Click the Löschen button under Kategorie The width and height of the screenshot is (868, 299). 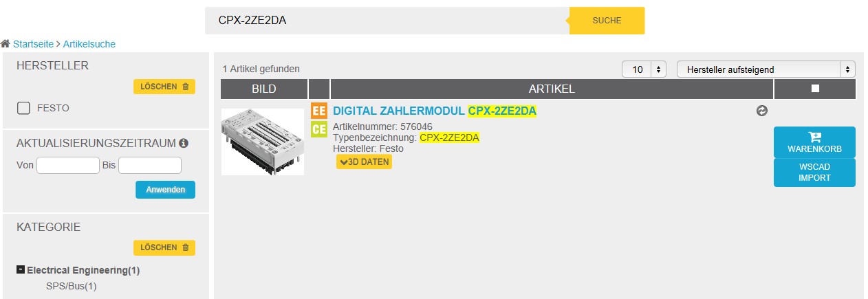coord(164,247)
